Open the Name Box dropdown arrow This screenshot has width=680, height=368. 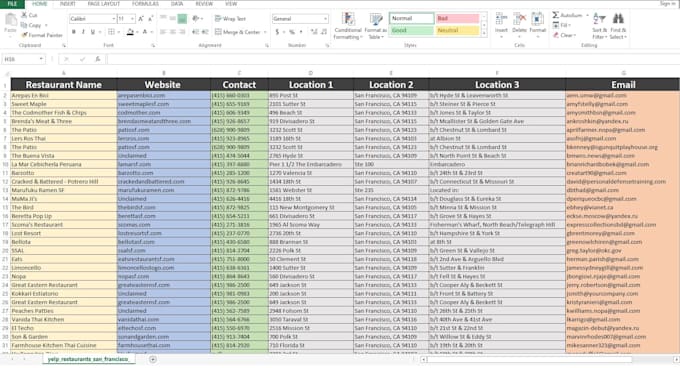pyautogui.click(x=41, y=59)
